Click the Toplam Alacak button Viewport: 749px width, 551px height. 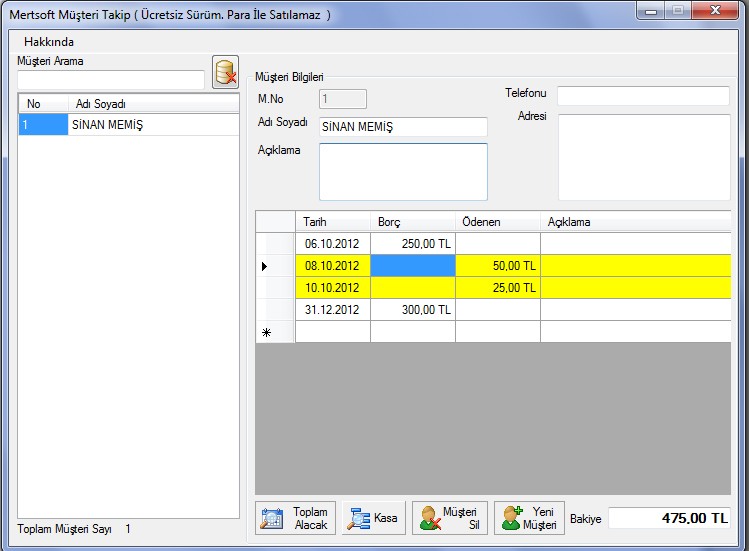295,518
